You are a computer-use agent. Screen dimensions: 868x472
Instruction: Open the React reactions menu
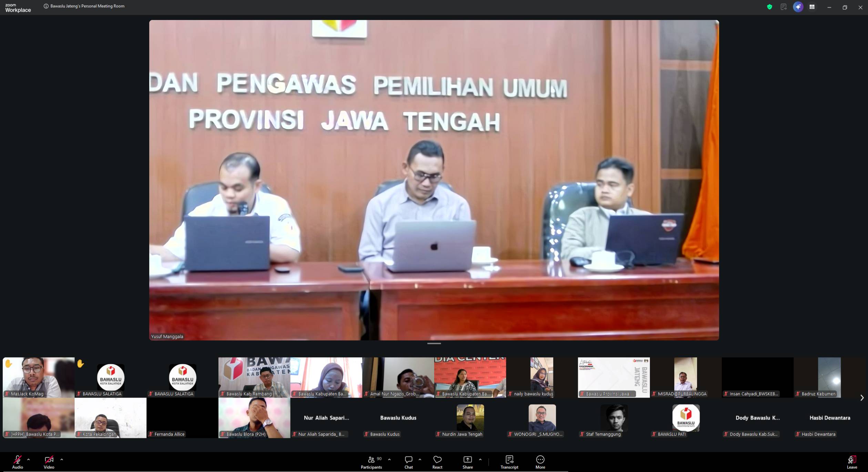click(437, 462)
